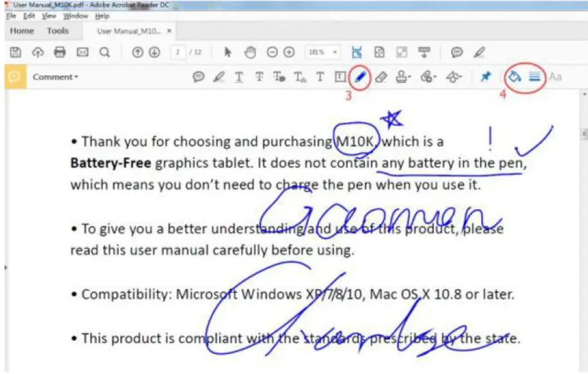Viewport: 588px width, 374px height.
Task: Open the zoom percentage dropdown
Action: [323, 52]
